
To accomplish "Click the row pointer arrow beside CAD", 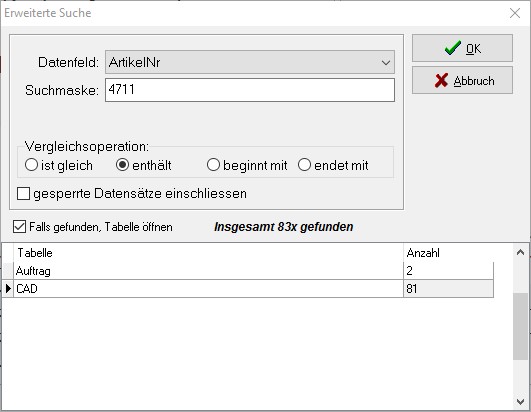I will click(8, 289).
